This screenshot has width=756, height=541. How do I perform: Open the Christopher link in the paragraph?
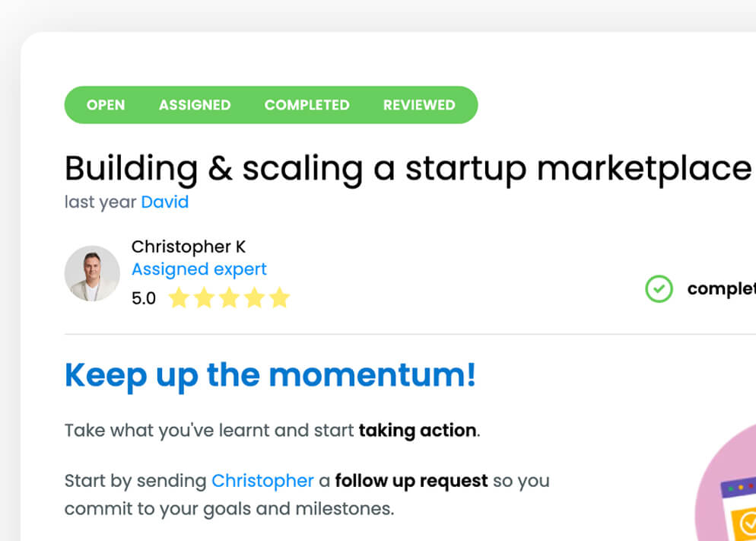(x=262, y=481)
